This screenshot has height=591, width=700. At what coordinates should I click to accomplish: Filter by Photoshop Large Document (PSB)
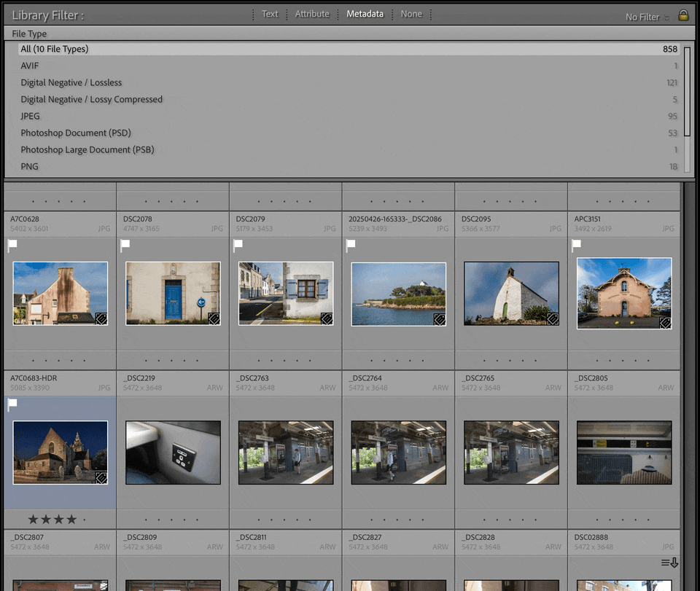tap(349, 150)
